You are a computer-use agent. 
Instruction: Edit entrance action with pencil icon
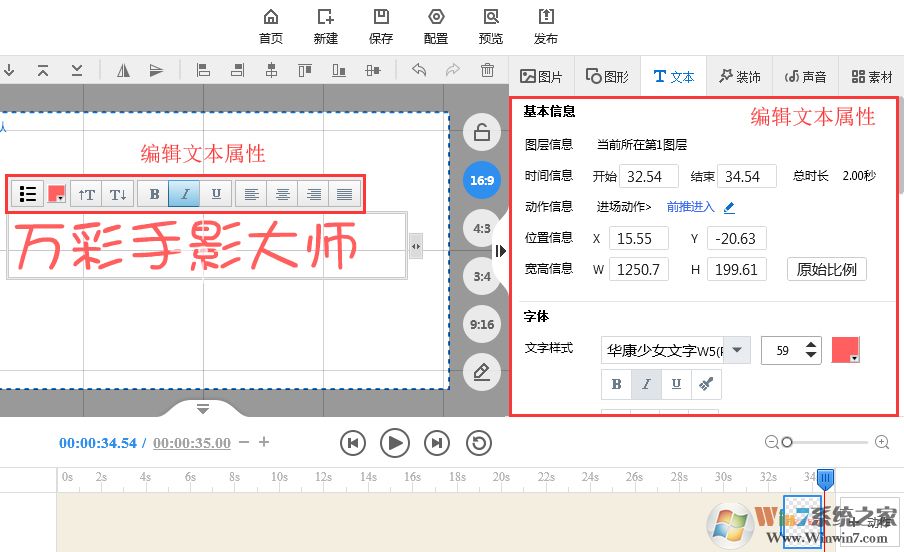coord(729,207)
